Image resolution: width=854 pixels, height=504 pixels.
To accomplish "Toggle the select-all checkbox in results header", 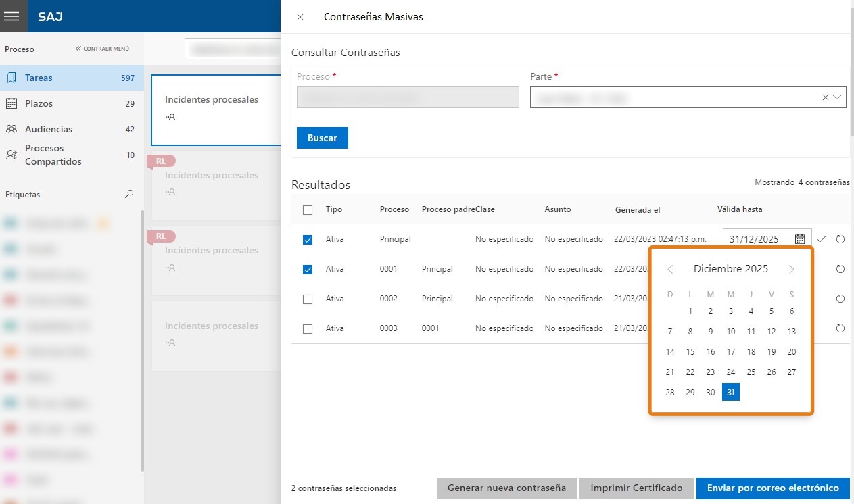I will pyautogui.click(x=308, y=210).
